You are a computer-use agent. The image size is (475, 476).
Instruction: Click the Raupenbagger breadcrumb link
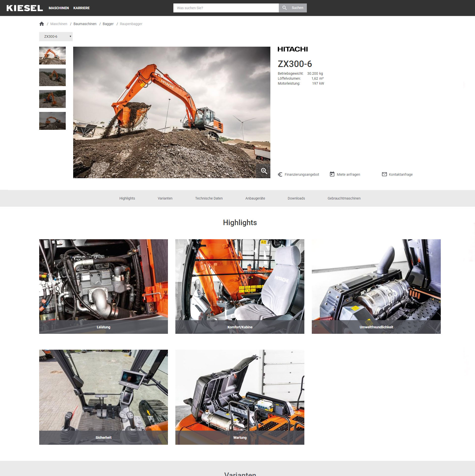coord(131,24)
